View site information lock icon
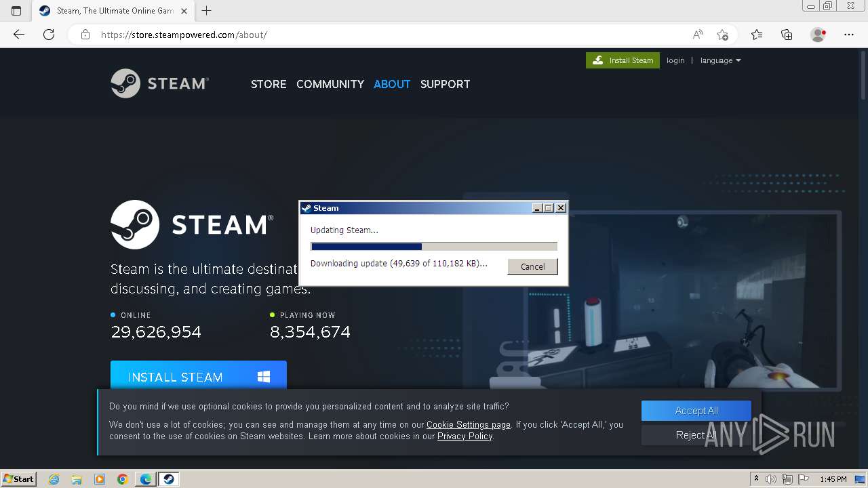The height and width of the screenshot is (488, 868). click(x=85, y=35)
